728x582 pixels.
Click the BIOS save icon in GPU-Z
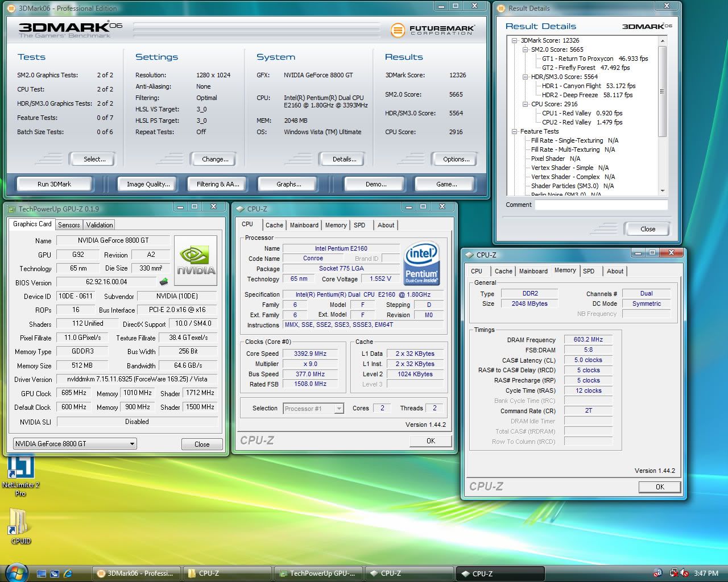(x=164, y=282)
